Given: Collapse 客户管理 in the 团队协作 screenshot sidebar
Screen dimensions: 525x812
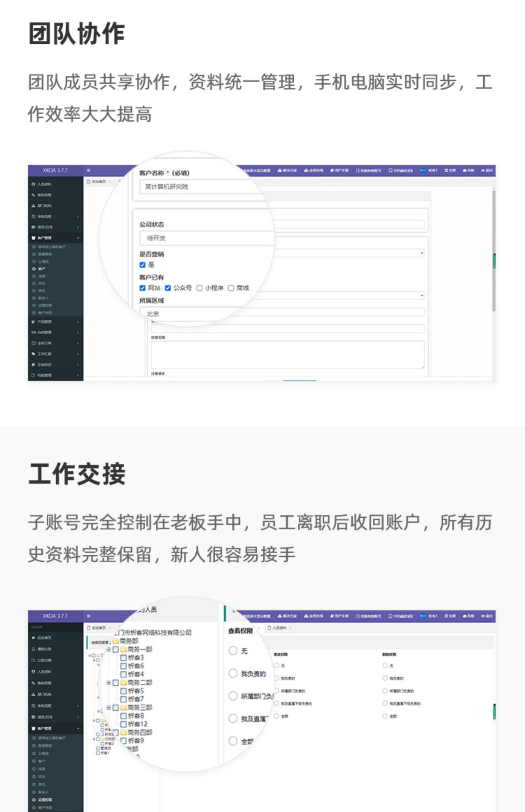Looking at the screenshot, I should 55,238.
